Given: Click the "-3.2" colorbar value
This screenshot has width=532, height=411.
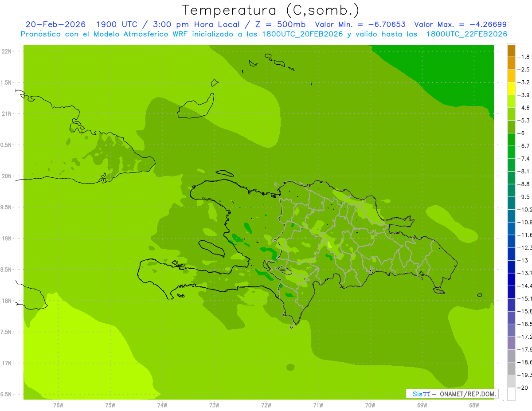Looking at the screenshot, I should pos(524,82).
